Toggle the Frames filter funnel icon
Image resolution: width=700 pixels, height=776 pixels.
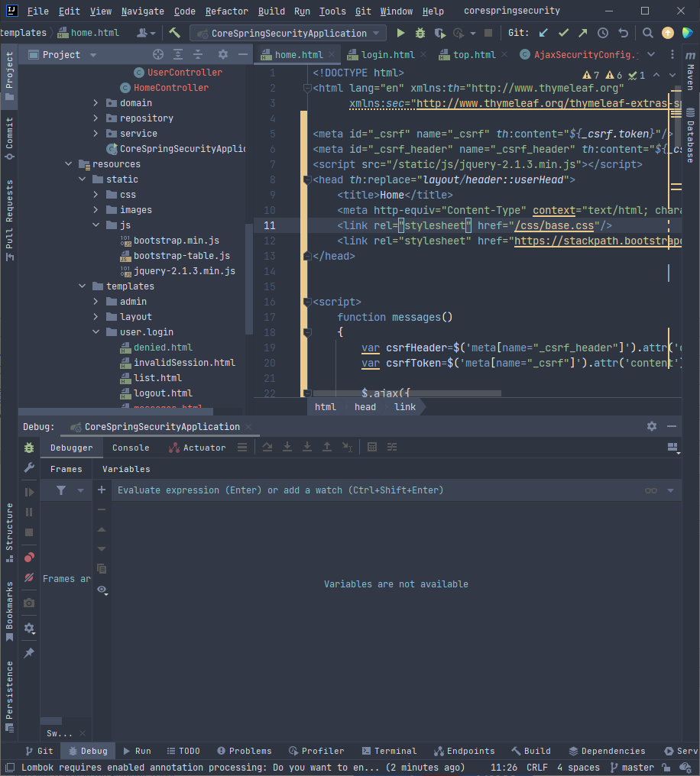coord(61,490)
